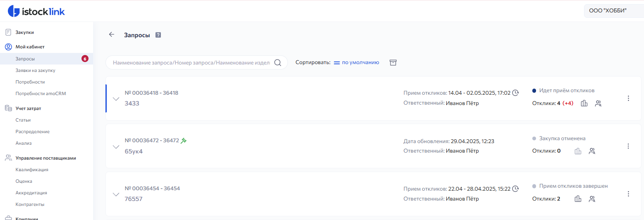The width and height of the screenshot is (644, 220).
Task: Click the notification badge 6 on Запросы
Action: pos(85,59)
